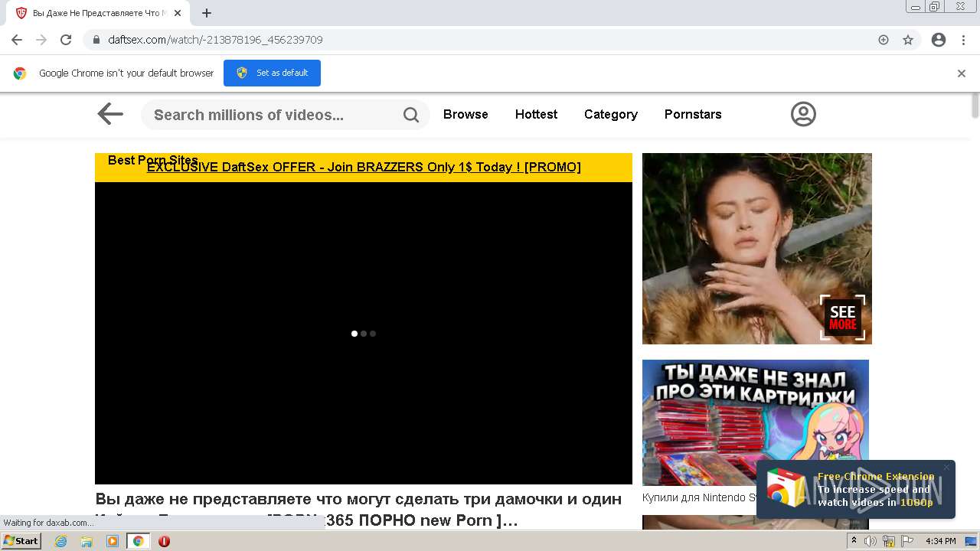Click the black video player area
980x551 pixels.
[x=364, y=333]
